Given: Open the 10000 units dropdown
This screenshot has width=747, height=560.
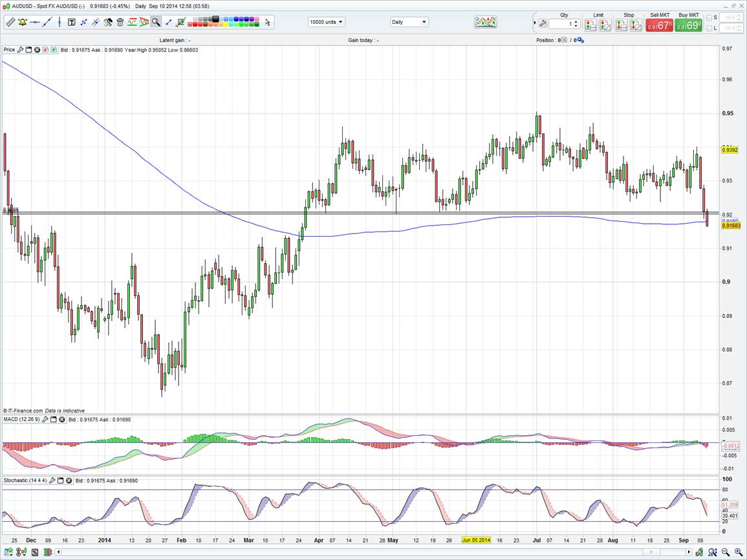Looking at the screenshot, I should tap(327, 22).
